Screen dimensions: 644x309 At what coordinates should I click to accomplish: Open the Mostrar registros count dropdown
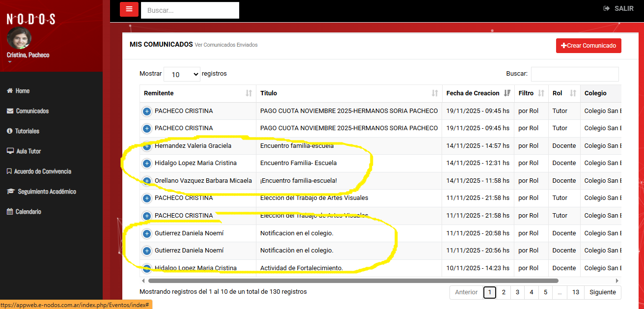coord(182,74)
